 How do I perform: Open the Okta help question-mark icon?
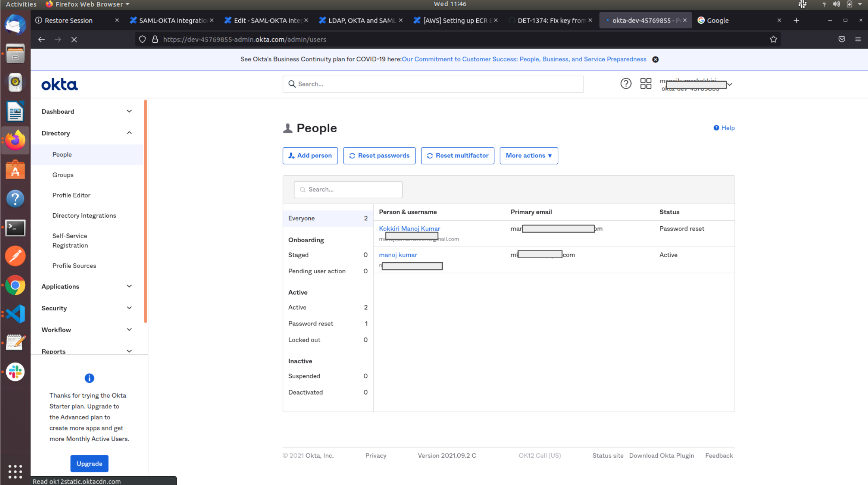pyautogui.click(x=626, y=84)
